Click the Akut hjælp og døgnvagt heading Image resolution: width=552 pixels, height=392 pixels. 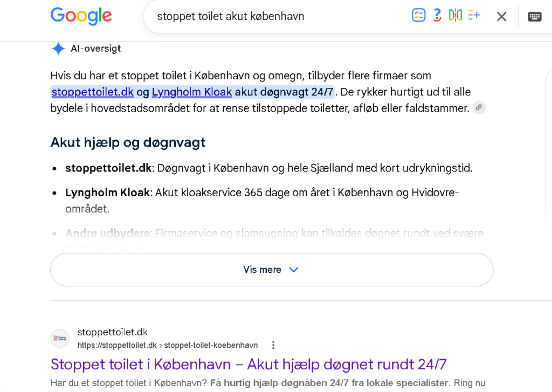pos(128,142)
